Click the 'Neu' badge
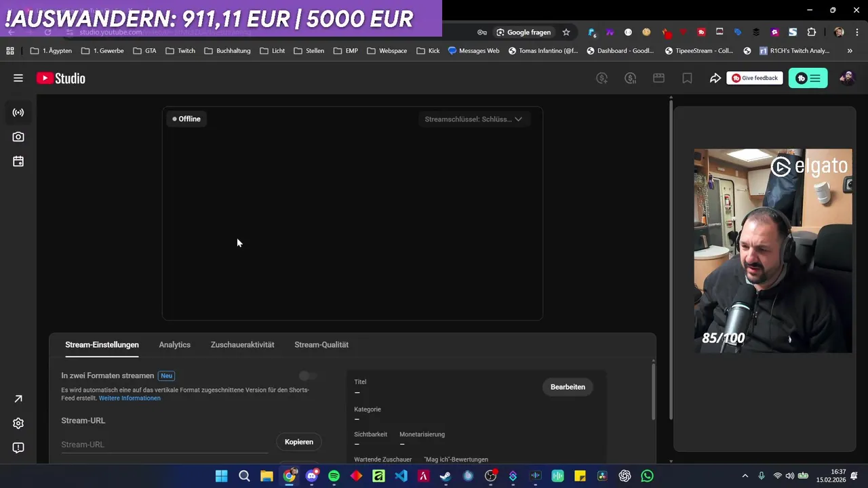 click(x=166, y=375)
